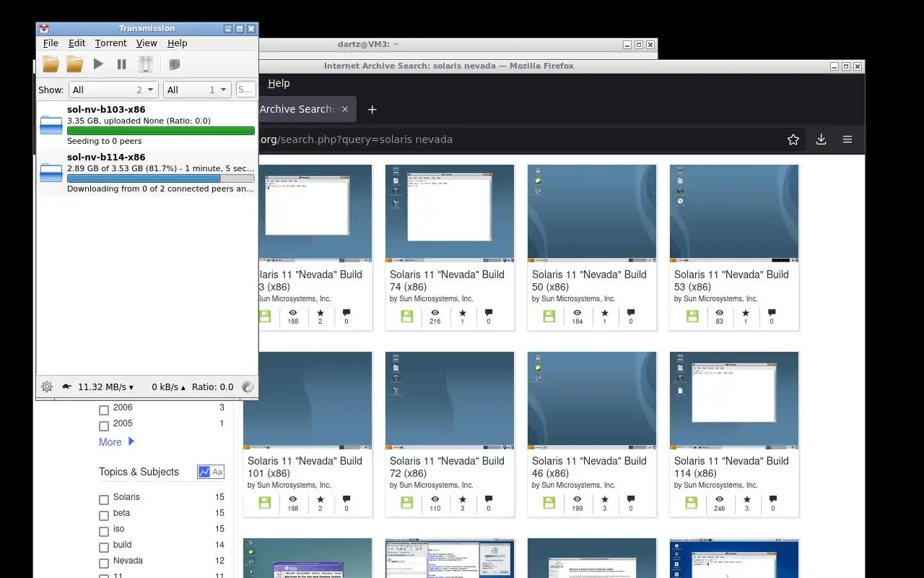Click software floppy icon on Build 74 (x86) card
The image size is (924, 578).
[x=406, y=316]
